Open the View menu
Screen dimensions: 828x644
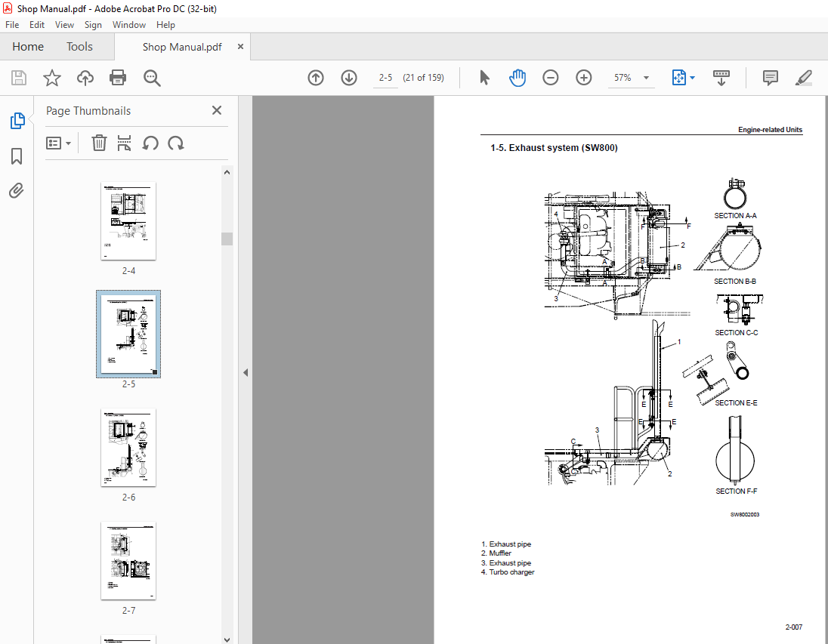coord(64,25)
